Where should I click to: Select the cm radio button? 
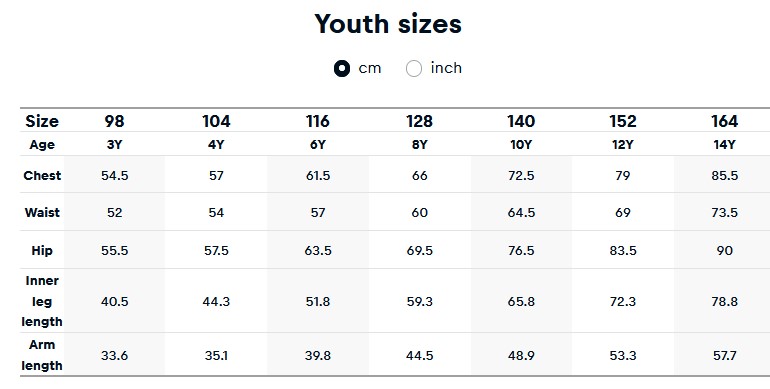pos(342,68)
